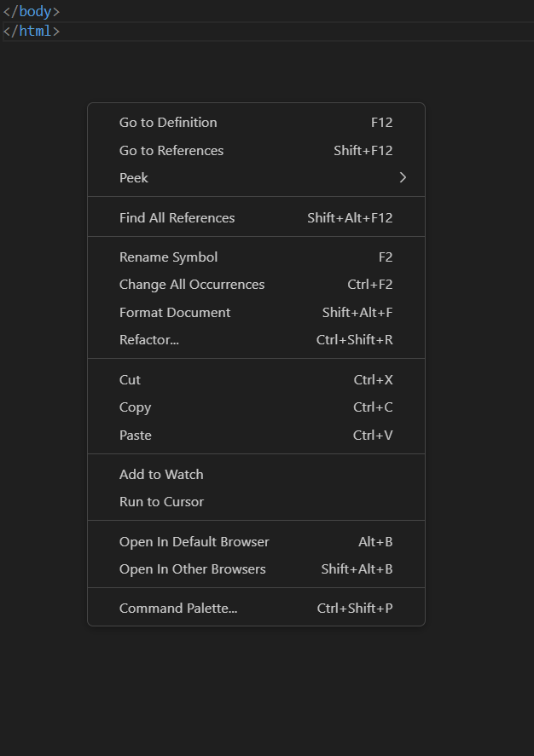Image resolution: width=534 pixels, height=756 pixels.
Task: Click empty editor area below the menu
Action: click(x=267, y=690)
